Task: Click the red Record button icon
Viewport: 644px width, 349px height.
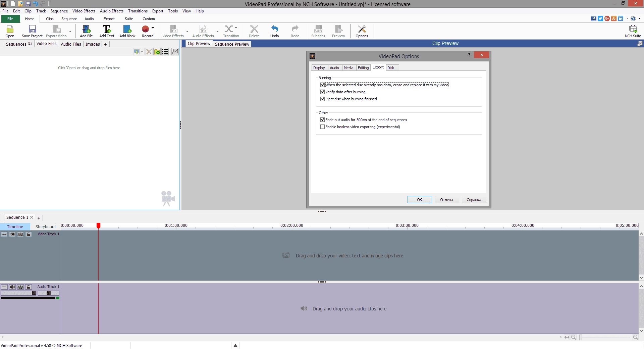Action: pos(145,29)
